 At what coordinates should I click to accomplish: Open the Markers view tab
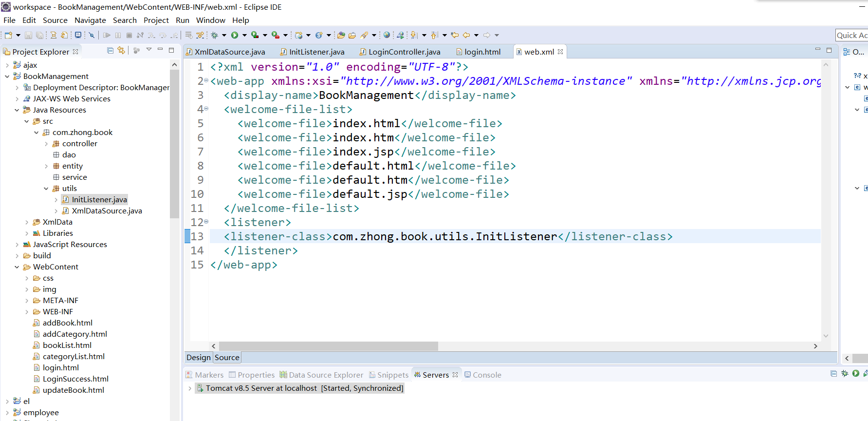point(204,375)
